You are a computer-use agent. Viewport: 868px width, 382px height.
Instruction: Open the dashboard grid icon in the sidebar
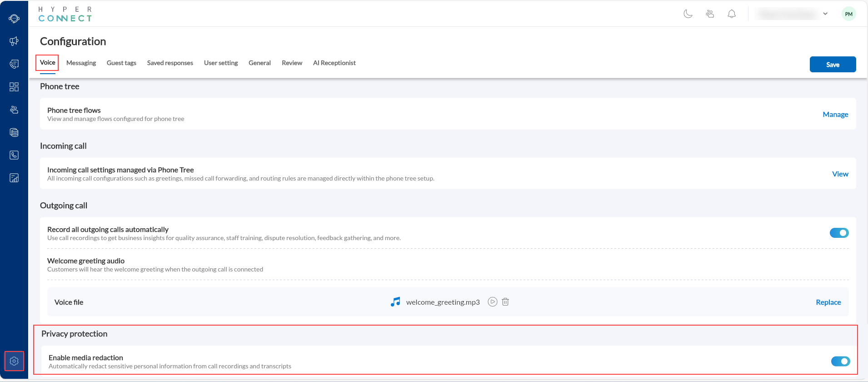click(x=14, y=87)
